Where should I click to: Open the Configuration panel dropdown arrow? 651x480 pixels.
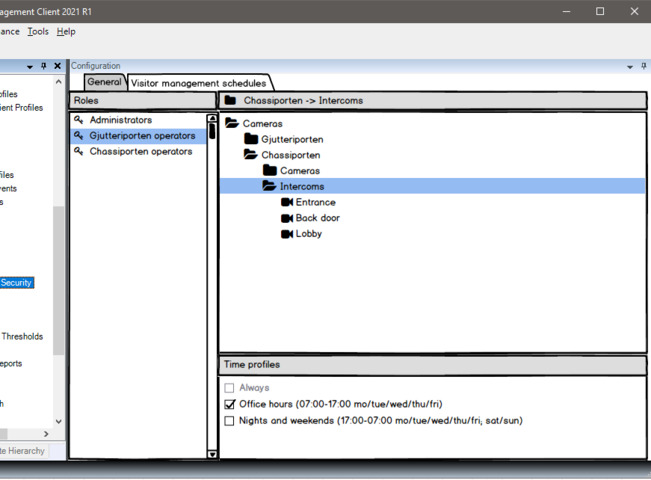click(x=629, y=66)
